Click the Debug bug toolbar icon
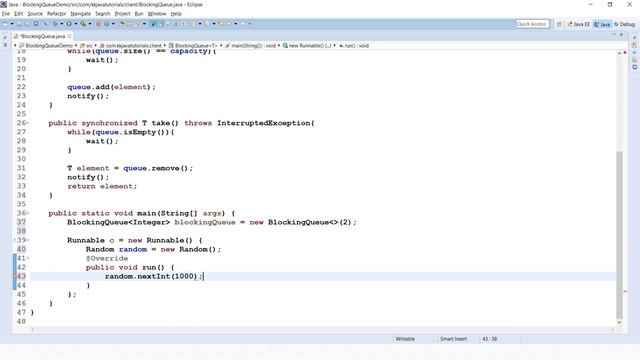Image resolution: width=640 pixels, height=360 pixels. coord(55,24)
